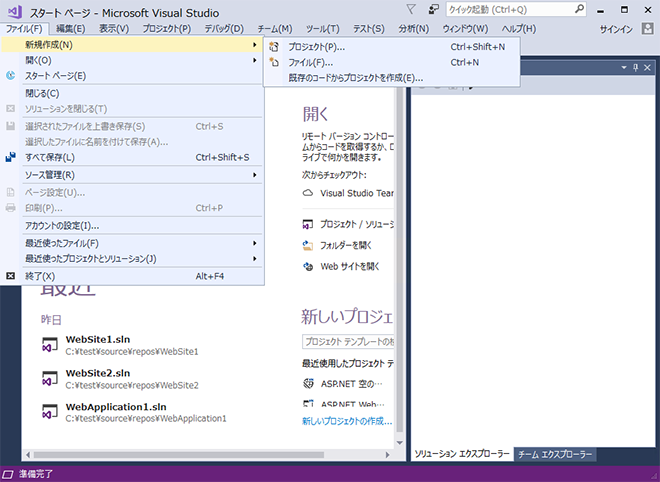This screenshot has height=482, width=660.
Task: Switch to チーム エクスプローラー tab
Action: (x=555, y=454)
